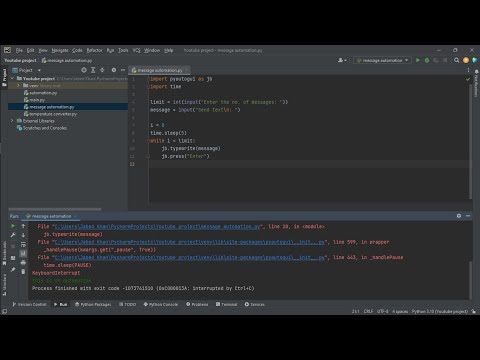Image resolution: width=480 pixels, height=360 pixels.
Task: Toggle the Project side tool window button
Action: coord(4,77)
